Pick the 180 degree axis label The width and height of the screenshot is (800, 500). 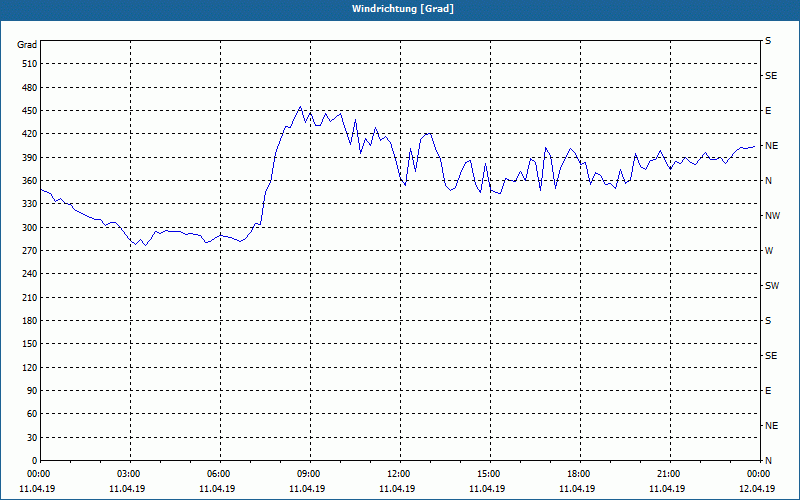[30, 321]
